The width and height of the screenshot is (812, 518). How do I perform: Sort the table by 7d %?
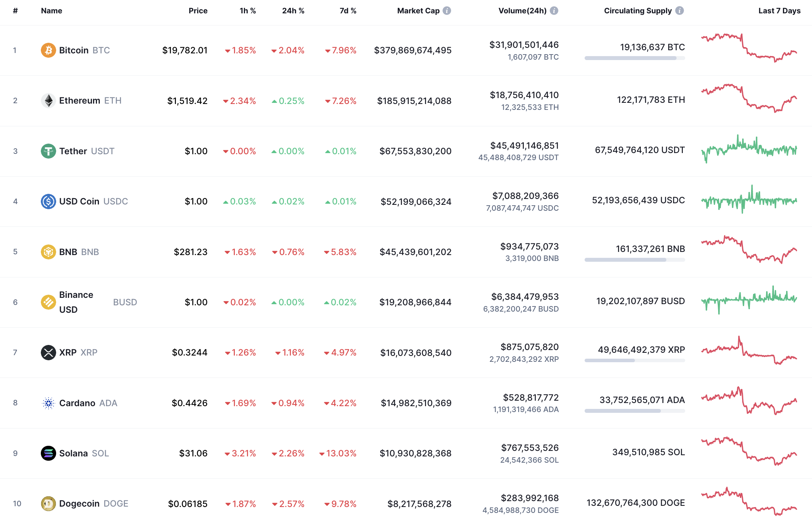(x=347, y=11)
